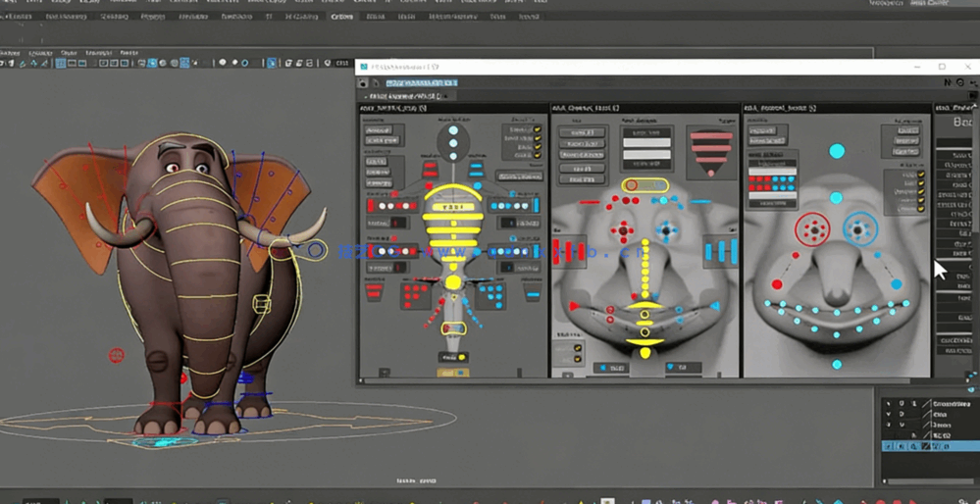Viewport: 980px width, 504px height.
Task: Select the big cyan circle atop the right face picker
Action: 837,151
